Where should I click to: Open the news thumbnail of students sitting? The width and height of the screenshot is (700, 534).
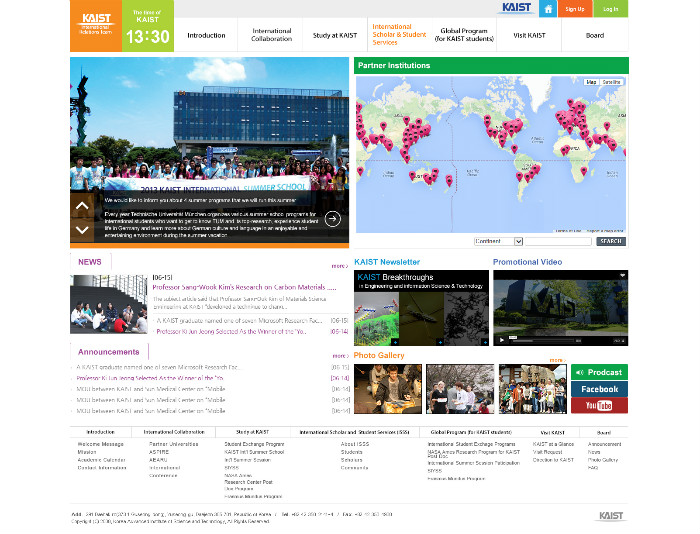(x=108, y=305)
